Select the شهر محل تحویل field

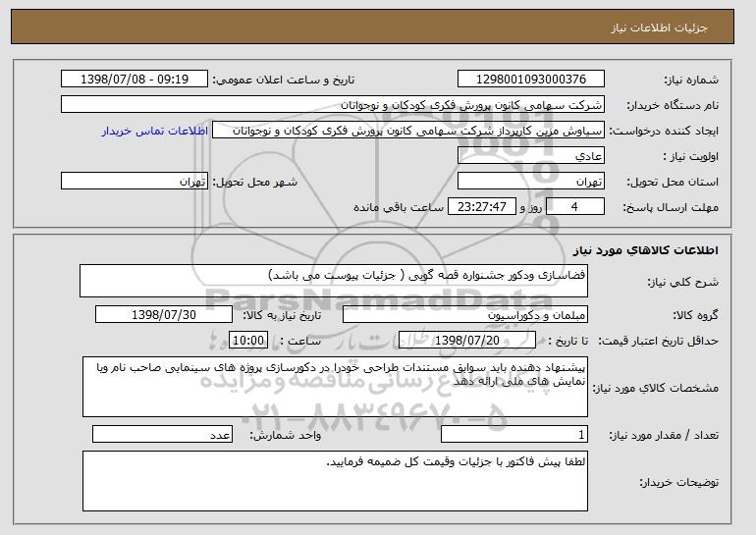click(135, 182)
